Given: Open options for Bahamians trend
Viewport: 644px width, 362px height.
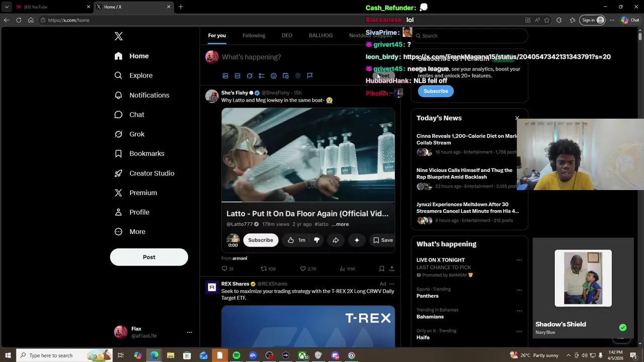Looking at the screenshot, I should click(519, 311).
